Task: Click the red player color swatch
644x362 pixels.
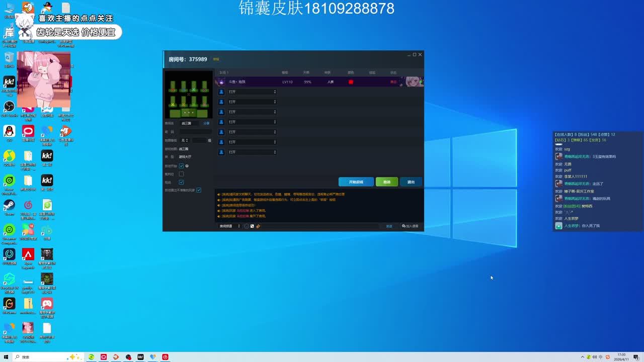Action: [x=351, y=82]
